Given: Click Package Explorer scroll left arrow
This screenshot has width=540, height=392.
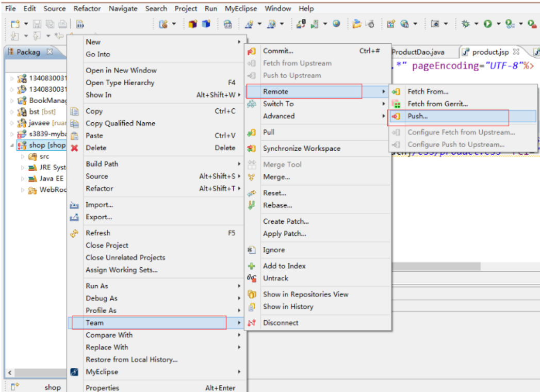Looking at the screenshot, I should click(x=10, y=373).
